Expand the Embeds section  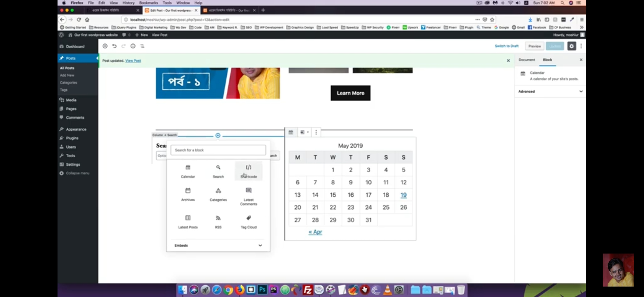218,245
